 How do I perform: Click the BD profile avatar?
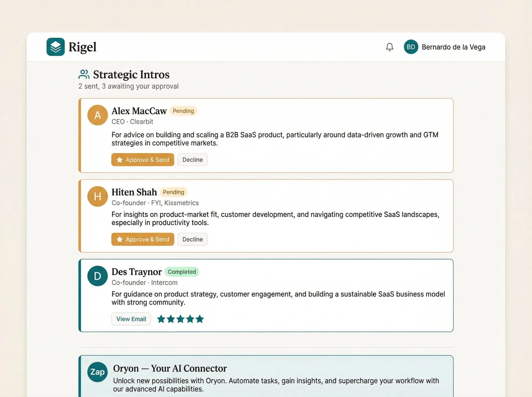click(x=411, y=47)
